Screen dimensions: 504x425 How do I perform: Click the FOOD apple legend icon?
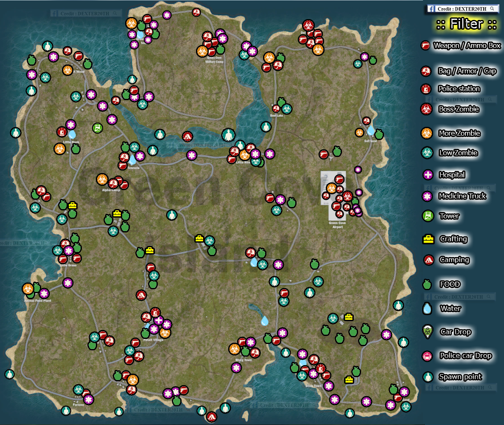pos(427,284)
